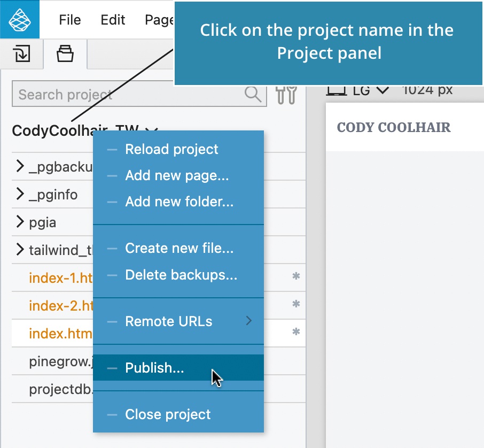This screenshot has height=448, width=484.
Task: Open index-1.html in the project tree
Action: pyautogui.click(x=61, y=278)
